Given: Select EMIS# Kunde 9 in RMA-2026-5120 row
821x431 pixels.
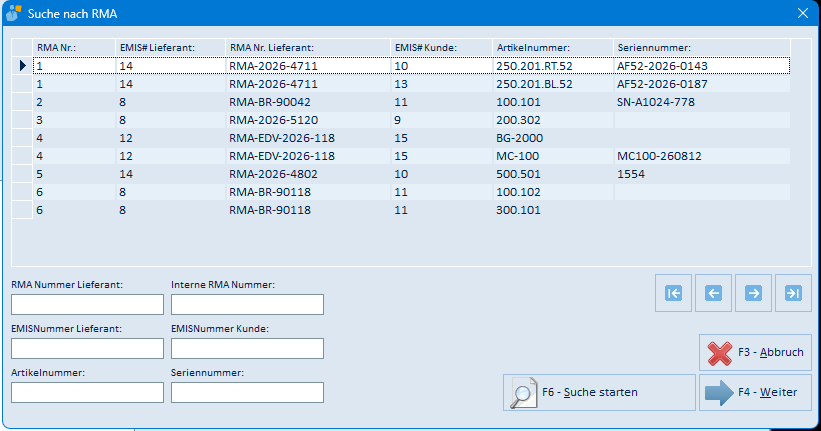Looking at the screenshot, I should pyautogui.click(x=441, y=120).
